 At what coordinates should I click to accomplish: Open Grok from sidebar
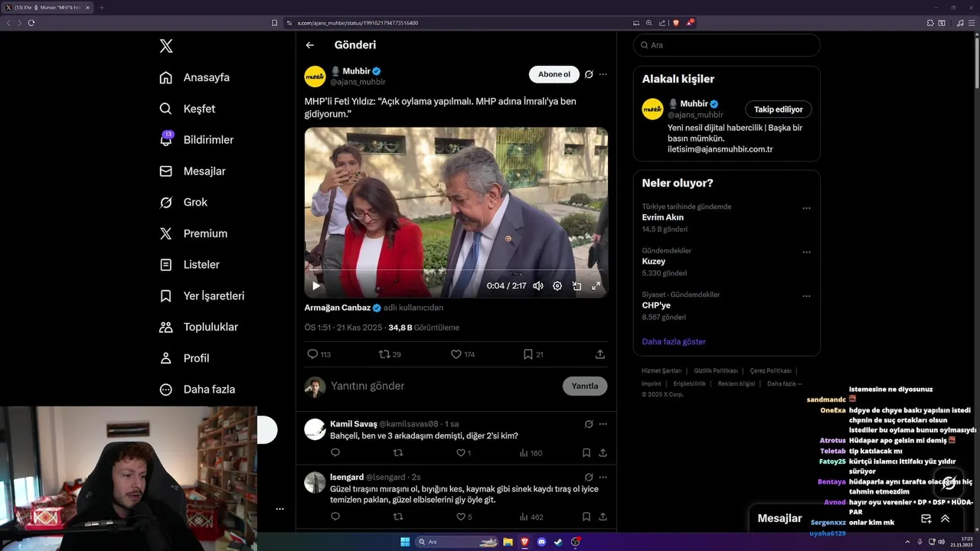coord(183,202)
